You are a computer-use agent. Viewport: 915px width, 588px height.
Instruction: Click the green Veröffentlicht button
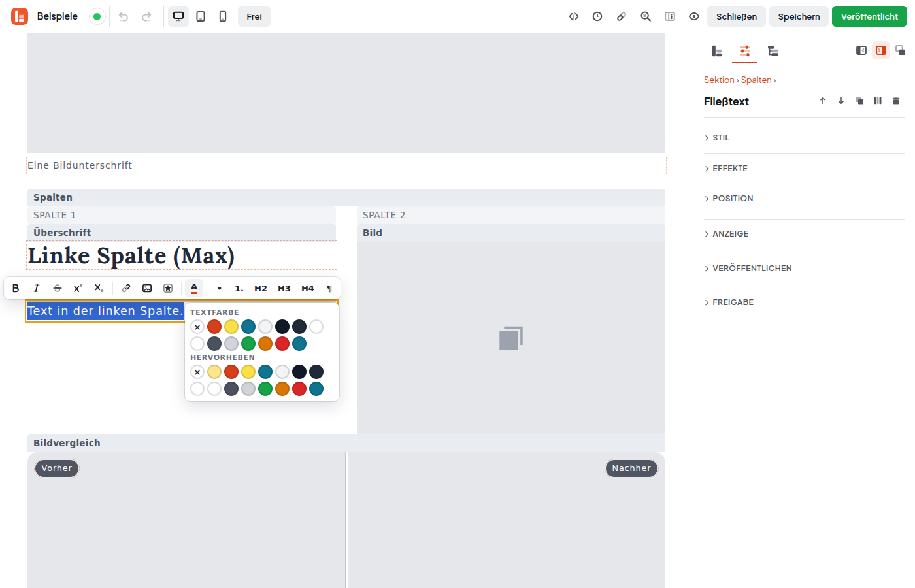869,16
